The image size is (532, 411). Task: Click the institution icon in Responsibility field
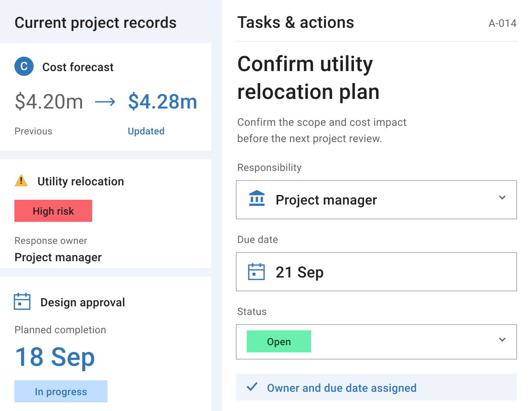(x=257, y=198)
